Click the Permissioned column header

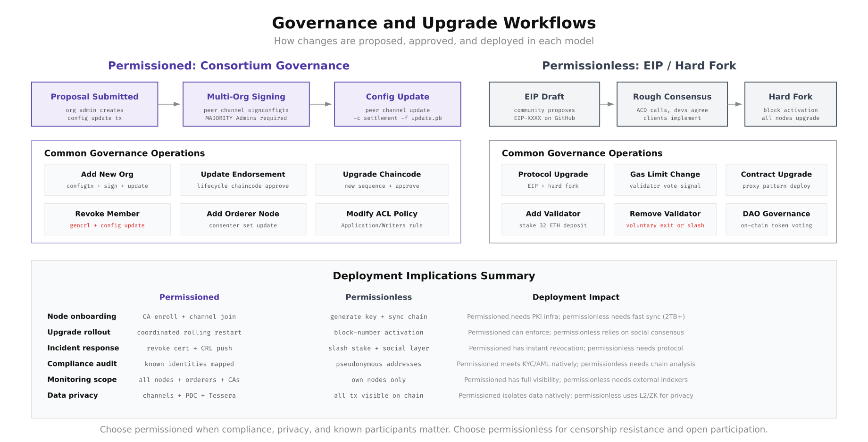point(189,297)
